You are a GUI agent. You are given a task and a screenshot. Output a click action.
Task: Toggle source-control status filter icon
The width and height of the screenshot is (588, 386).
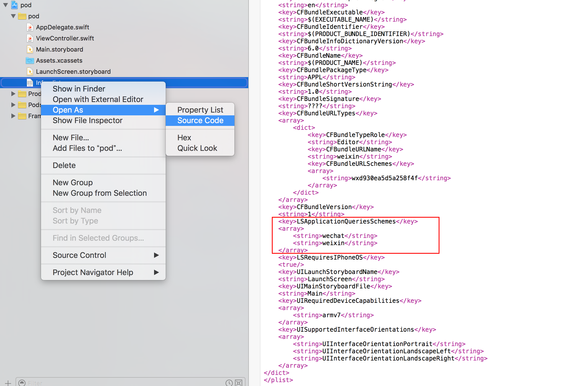point(238,383)
